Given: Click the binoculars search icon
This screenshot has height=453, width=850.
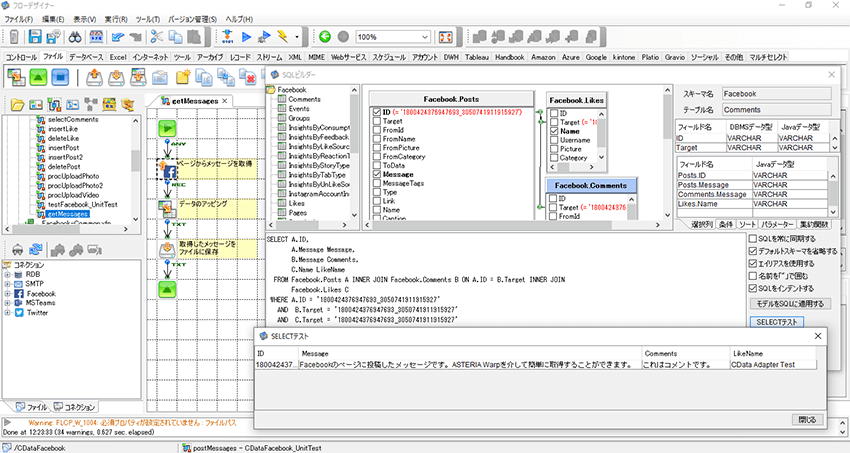Looking at the screenshot, I should click(x=75, y=37).
